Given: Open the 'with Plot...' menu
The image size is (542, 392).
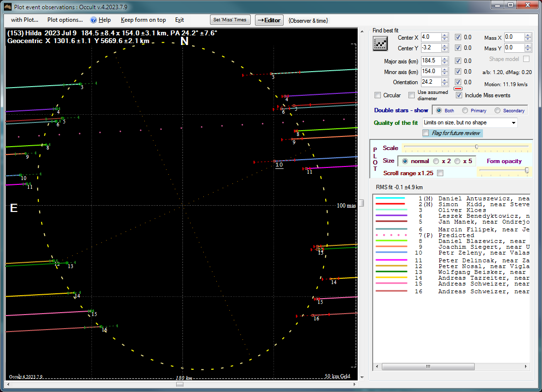Looking at the screenshot, I should tap(25, 20).
